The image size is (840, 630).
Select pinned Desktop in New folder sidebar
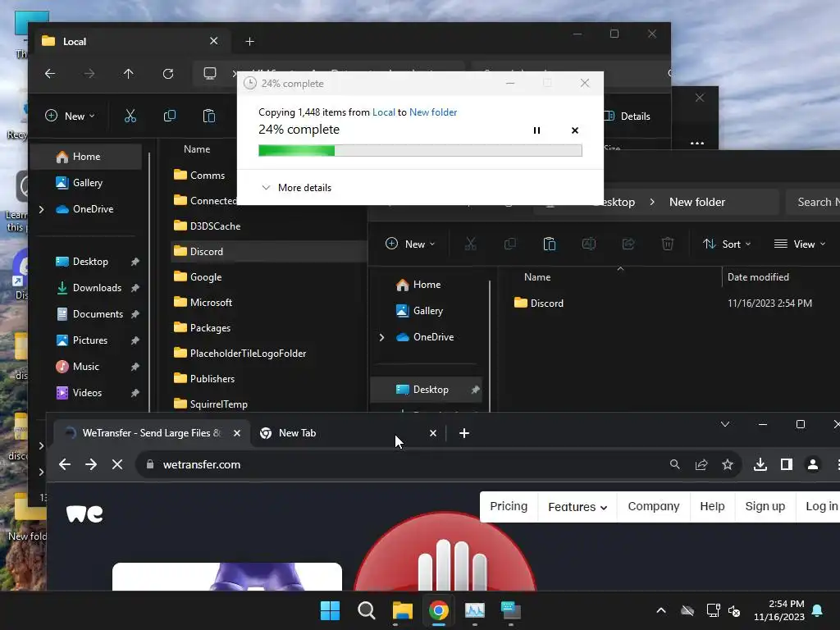coord(427,390)
